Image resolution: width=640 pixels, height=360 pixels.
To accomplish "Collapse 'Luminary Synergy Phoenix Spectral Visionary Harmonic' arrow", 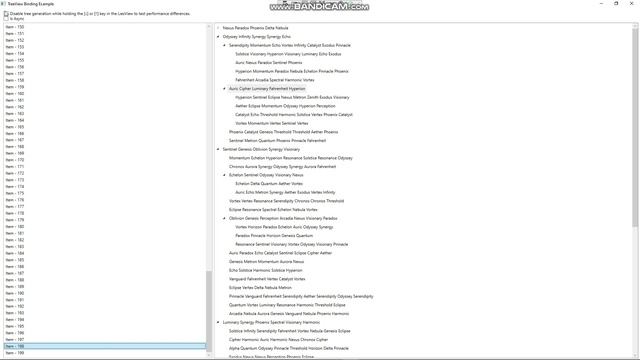I will tap(218, 322).
